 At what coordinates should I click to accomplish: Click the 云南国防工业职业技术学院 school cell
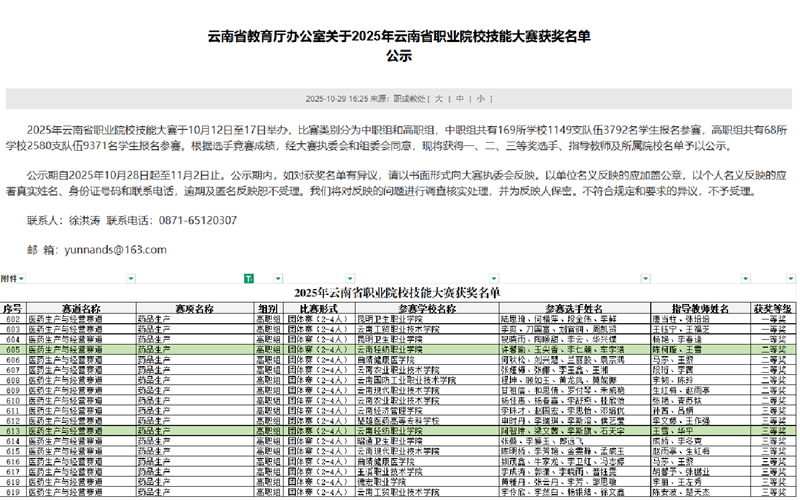click(408, 380)
